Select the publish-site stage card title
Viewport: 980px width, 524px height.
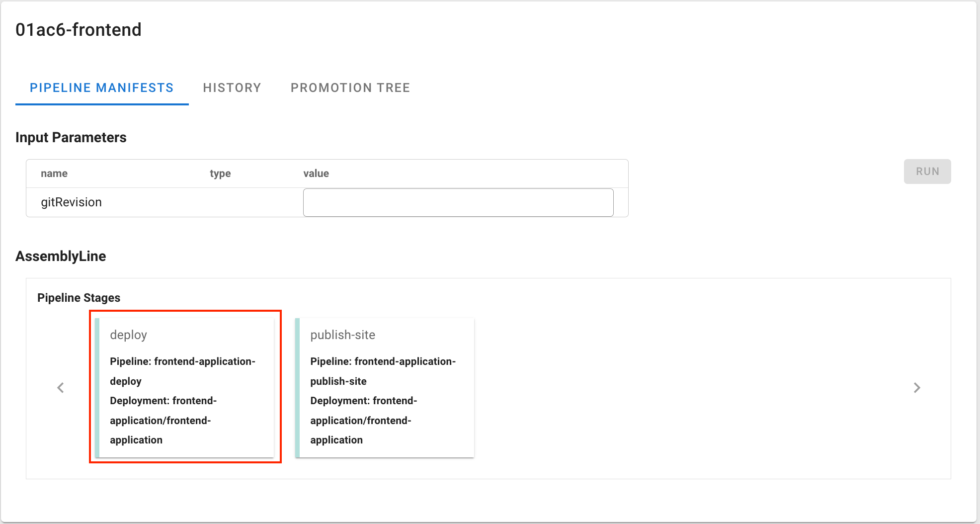click(x=342, y=335)
